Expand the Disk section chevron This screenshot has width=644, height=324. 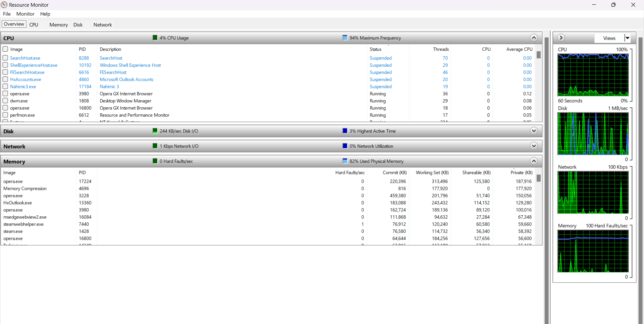534,131
